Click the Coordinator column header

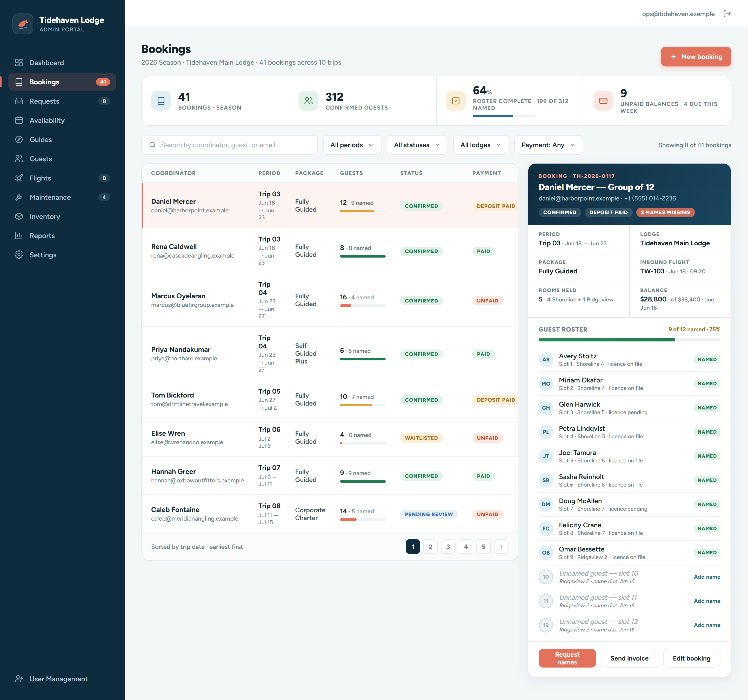[x=173, y=173]
